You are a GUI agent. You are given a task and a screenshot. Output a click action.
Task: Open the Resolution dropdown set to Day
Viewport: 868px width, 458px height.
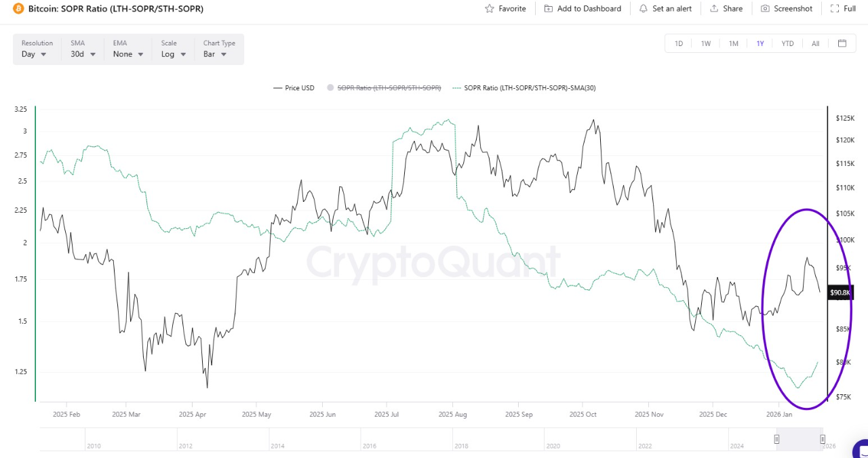click(x=33, y=54)
